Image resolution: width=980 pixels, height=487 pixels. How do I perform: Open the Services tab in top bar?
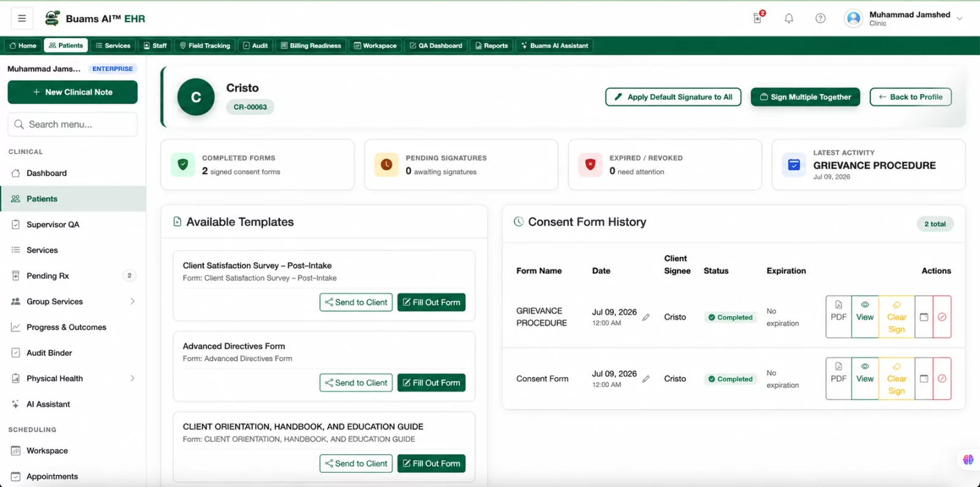113,45
